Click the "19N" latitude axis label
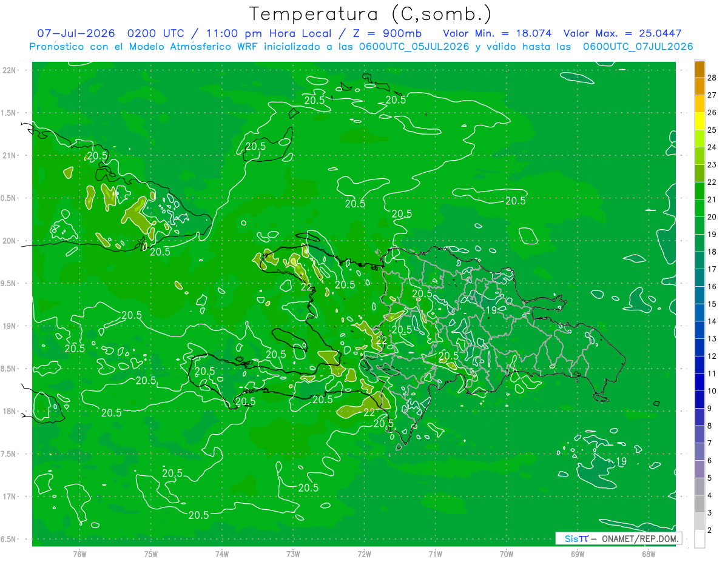Viewport: 728px width, 562px height. [x=9, y=326]
